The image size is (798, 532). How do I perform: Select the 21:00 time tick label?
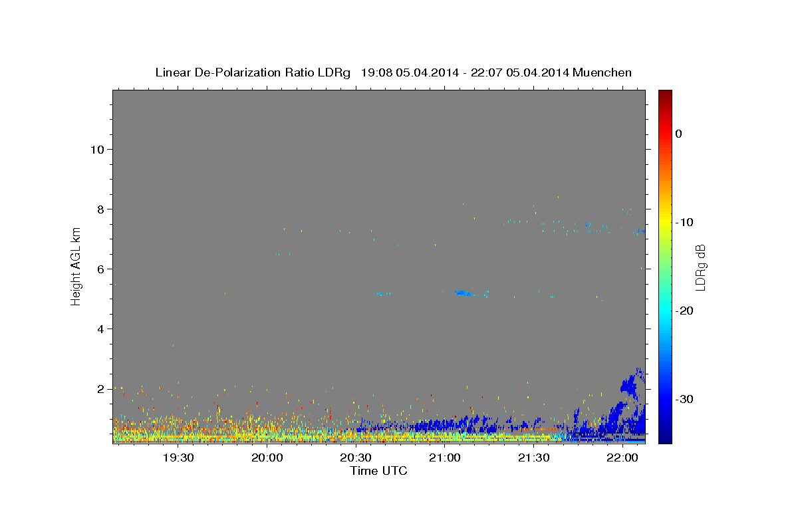pyautogui.click(x=445, y=458)
